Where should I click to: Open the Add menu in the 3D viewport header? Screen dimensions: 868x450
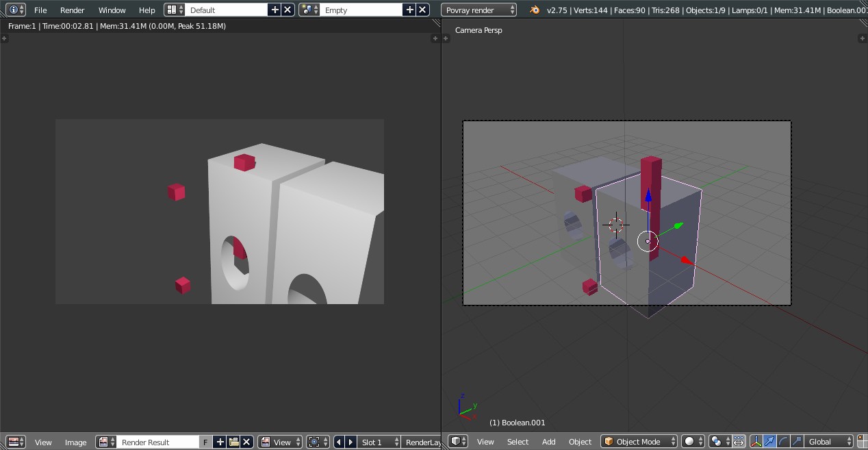tap(548, 441)
